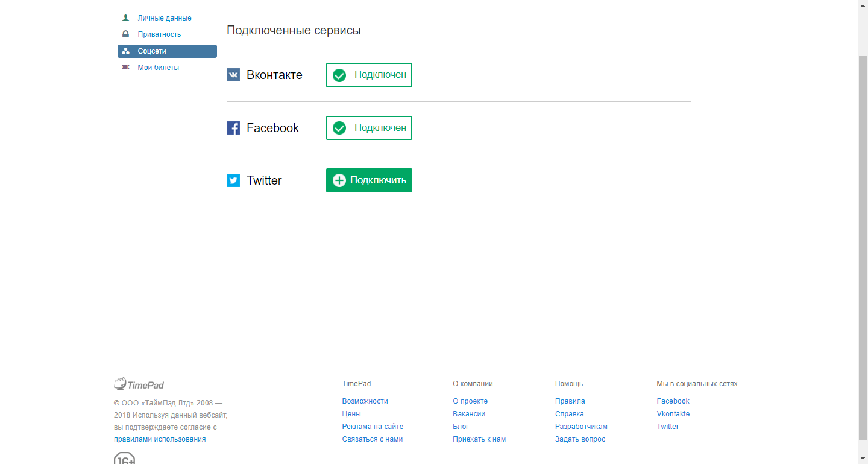This screenshot has height=464, width=868.
Task: Click Задать вопрос in the Помощь column
Action: coord(580,439)
